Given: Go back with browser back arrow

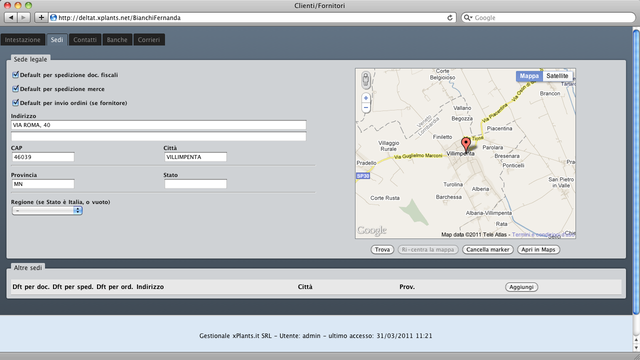Looking at the screenshot, I should click(11, 18).
